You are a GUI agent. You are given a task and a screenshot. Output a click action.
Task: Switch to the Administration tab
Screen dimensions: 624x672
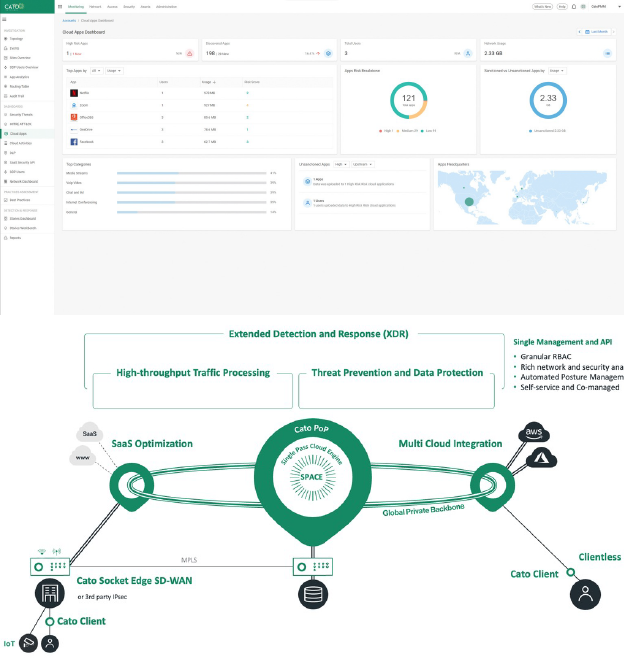tap(166, 7)
